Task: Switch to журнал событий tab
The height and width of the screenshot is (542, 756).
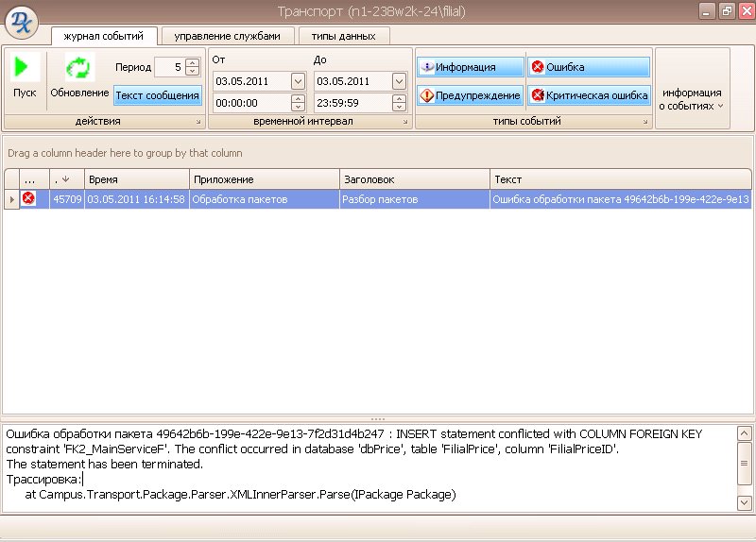Action: coord(104,36)
